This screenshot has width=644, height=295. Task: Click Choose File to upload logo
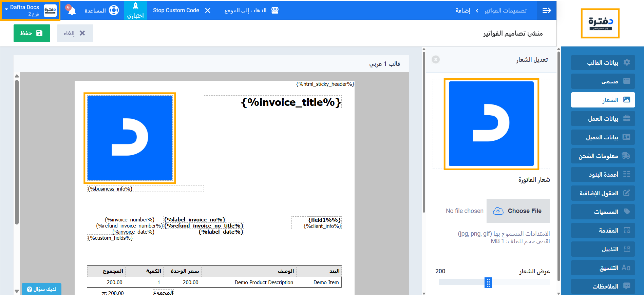(x=518, y=211)
